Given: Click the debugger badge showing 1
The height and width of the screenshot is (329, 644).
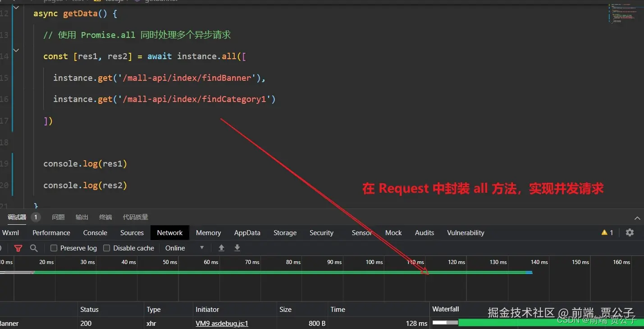Looking at the screenshot, I should pyautogui.click(x=36, y=217).
